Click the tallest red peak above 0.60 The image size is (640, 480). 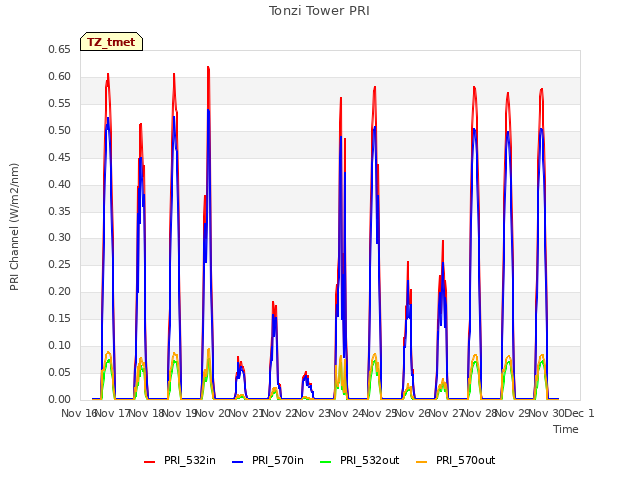(x=208, y=68)
